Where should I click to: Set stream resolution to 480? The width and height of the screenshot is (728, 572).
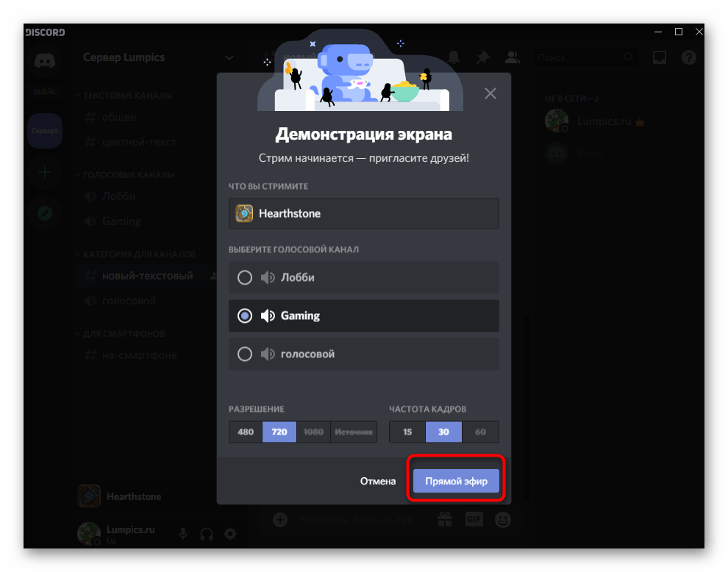245,432
